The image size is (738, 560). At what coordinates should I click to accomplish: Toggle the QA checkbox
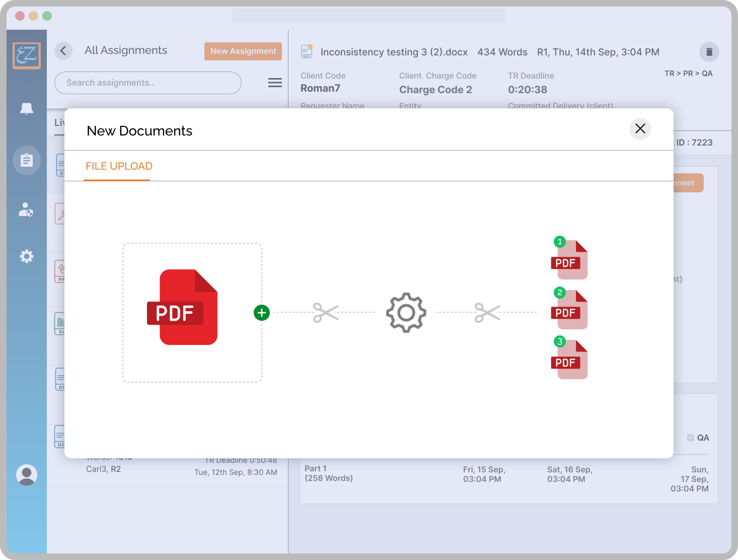coord(691,438)
